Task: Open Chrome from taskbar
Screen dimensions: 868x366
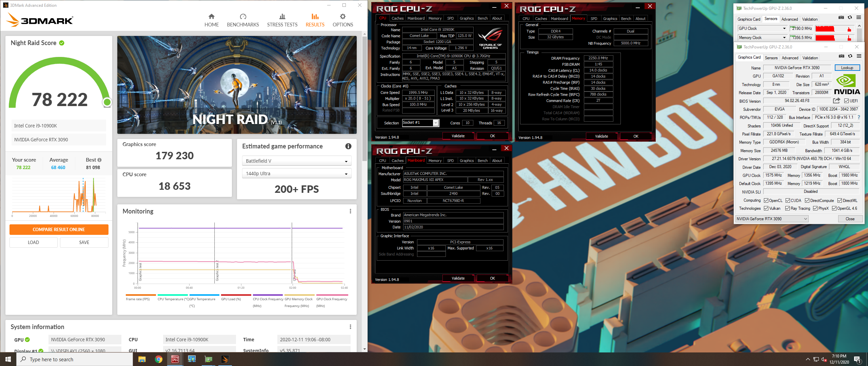Action: tap(158, 359)
